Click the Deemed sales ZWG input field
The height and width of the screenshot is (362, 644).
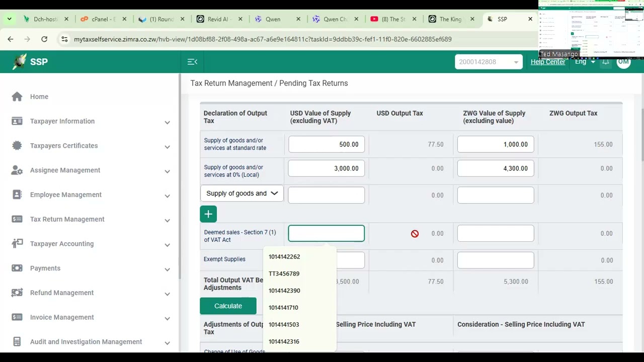(x=496, y=233)
